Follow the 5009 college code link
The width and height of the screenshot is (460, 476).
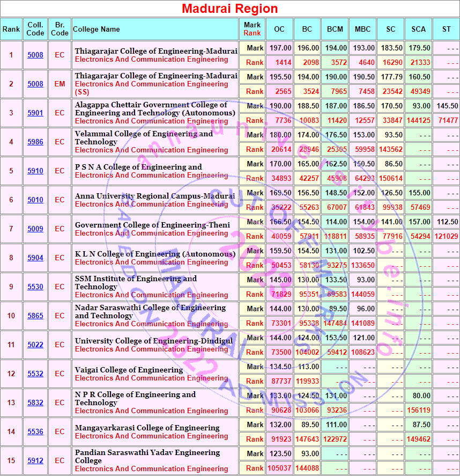coord(35,229)
